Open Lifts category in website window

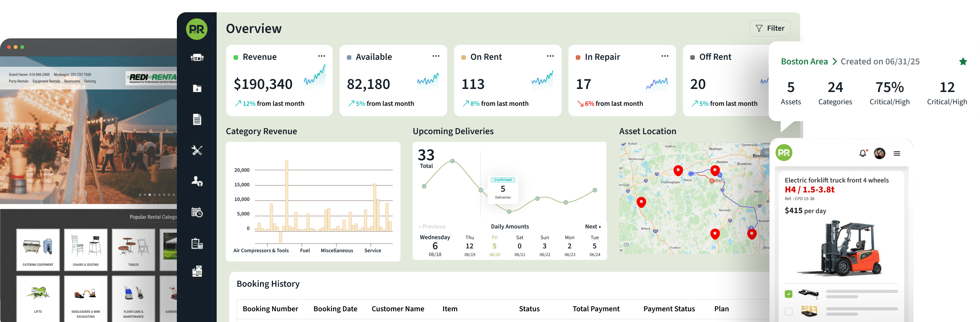point(38,299)
